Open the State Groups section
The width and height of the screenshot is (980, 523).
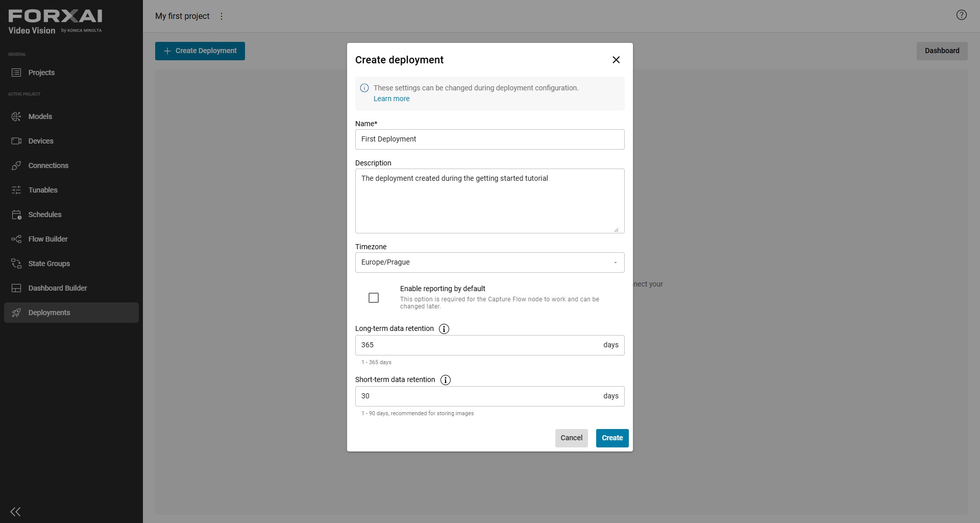[x=71, y=264]
